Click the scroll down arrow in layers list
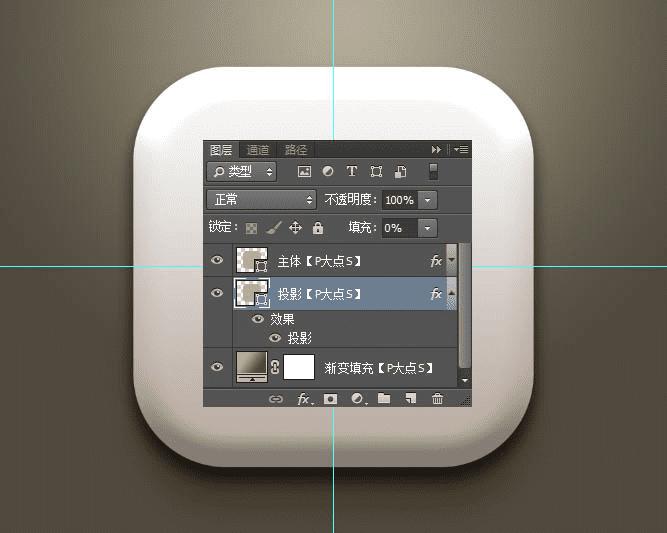667x533 pixels. [465, 380]
